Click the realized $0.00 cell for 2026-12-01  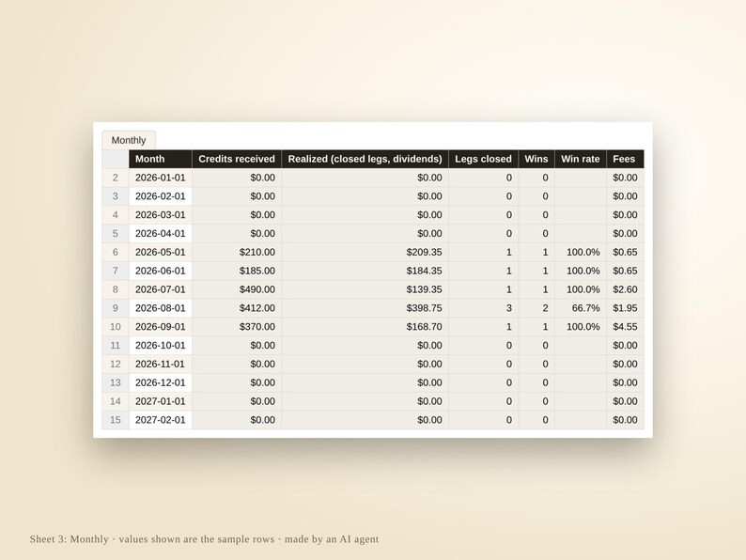click(x=365, y=383)
